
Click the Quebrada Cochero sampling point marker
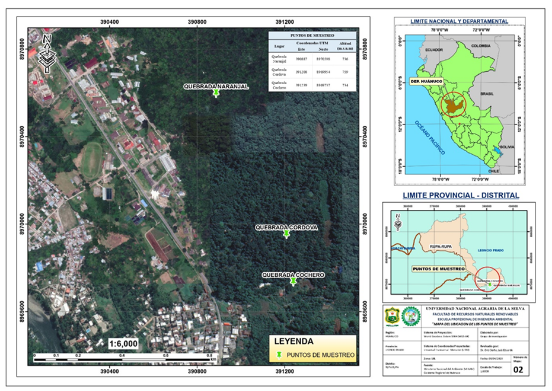(x=293, y=281)
